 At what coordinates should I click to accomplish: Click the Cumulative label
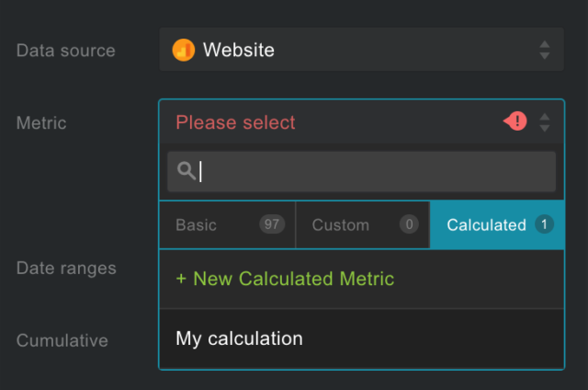(62, 340)
